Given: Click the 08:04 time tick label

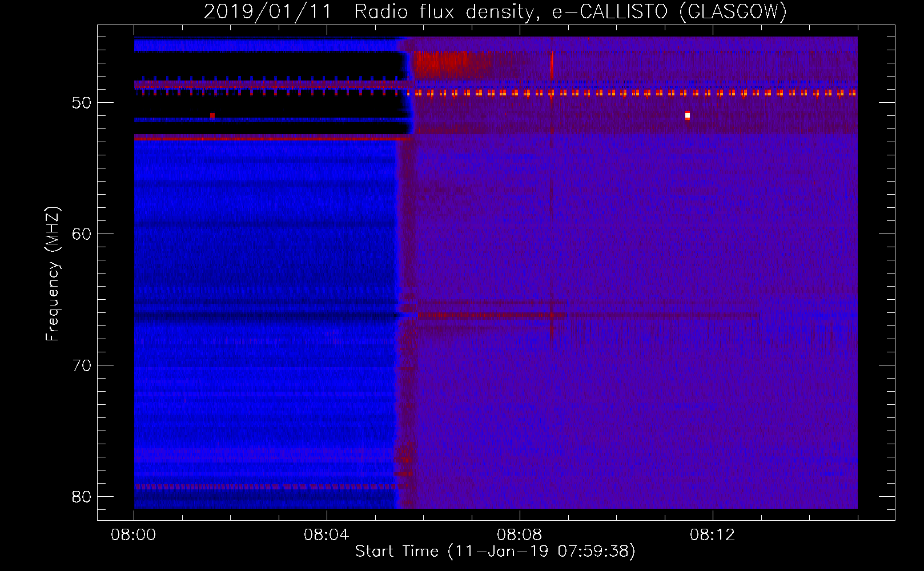Looking at the screenshot, I should 326,535.
